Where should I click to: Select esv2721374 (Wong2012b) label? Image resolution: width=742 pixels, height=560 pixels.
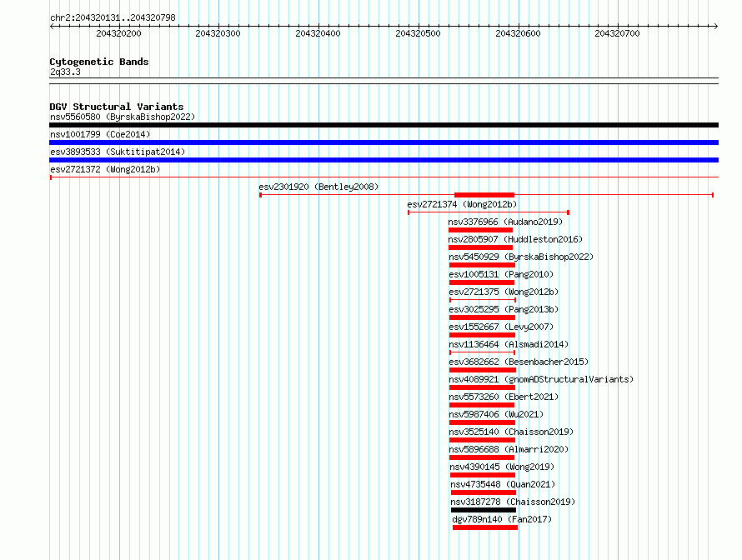(462, 204)
